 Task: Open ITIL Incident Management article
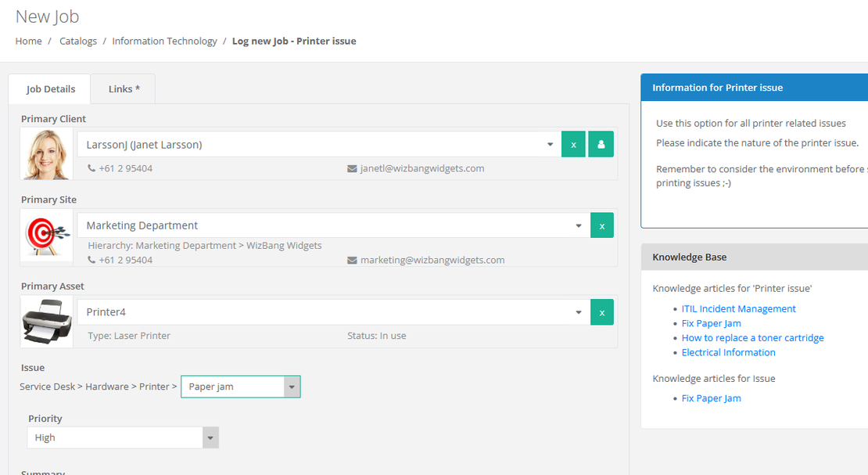[x=738, y=309]
